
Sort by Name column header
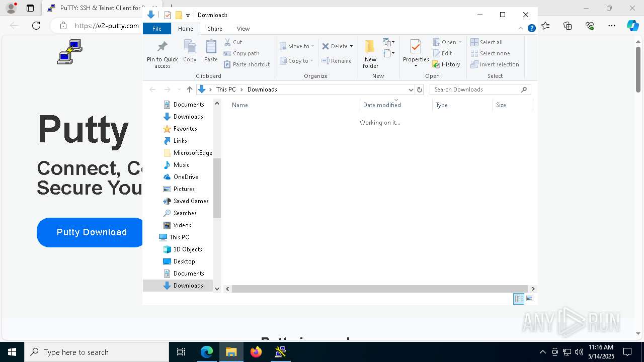tap(294, 105)
